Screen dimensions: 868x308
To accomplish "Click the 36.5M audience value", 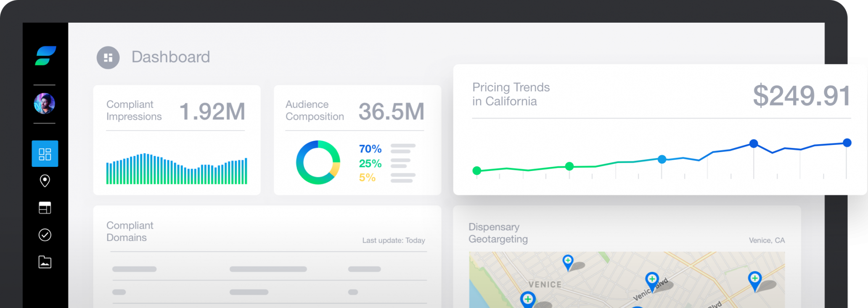I will coord(392,111).
